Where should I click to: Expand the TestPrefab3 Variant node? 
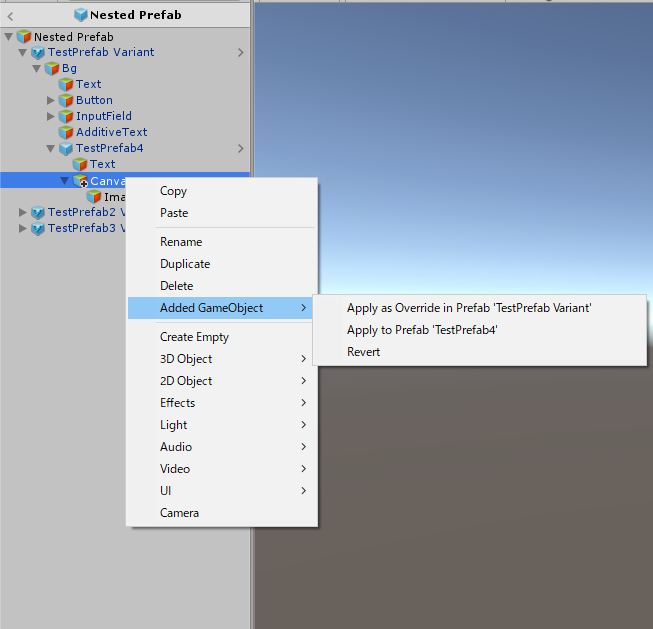point(22,228)
